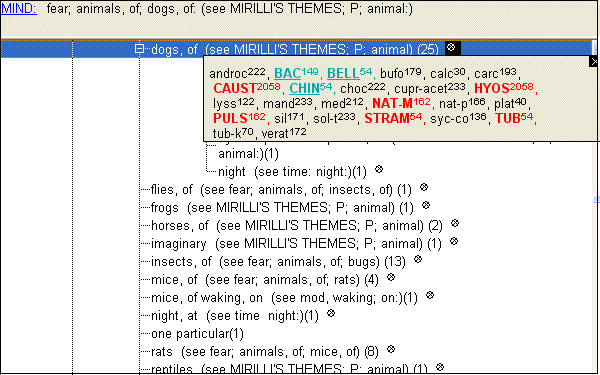This screenshot has height=375, width=600.
Task: Select the 'imaginary' rubric
Action: click(x=296, y=244)
